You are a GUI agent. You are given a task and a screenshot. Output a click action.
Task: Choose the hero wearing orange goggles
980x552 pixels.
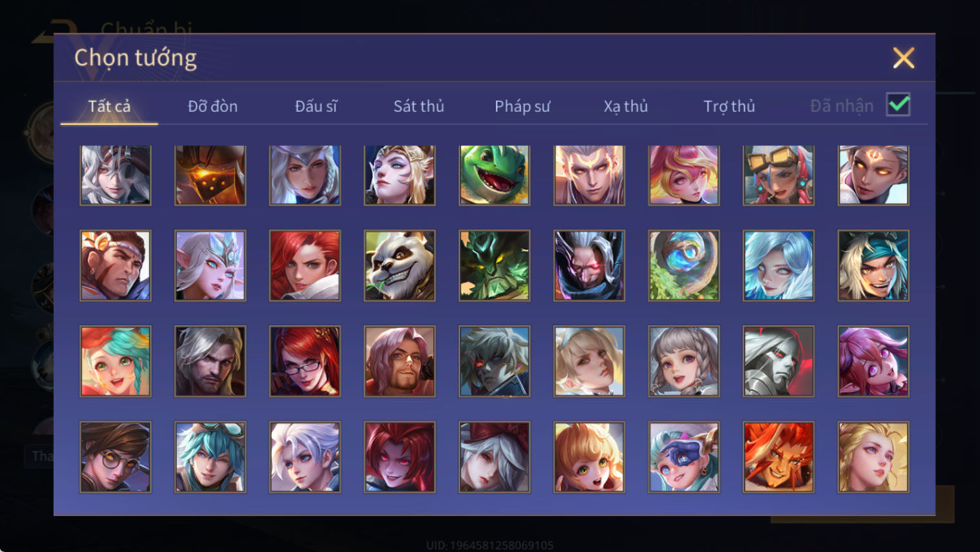point(778,175)
